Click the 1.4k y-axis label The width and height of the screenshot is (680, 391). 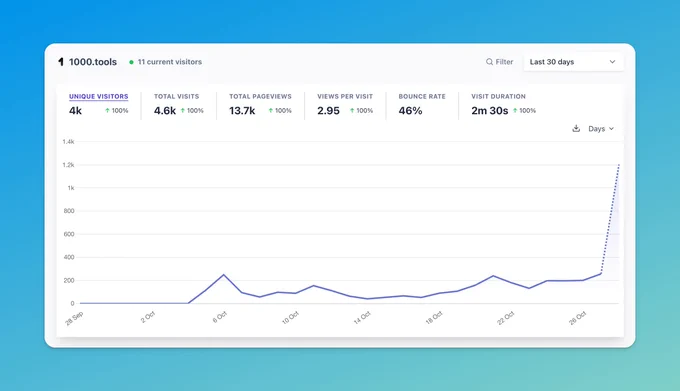(x=68, y=142)
